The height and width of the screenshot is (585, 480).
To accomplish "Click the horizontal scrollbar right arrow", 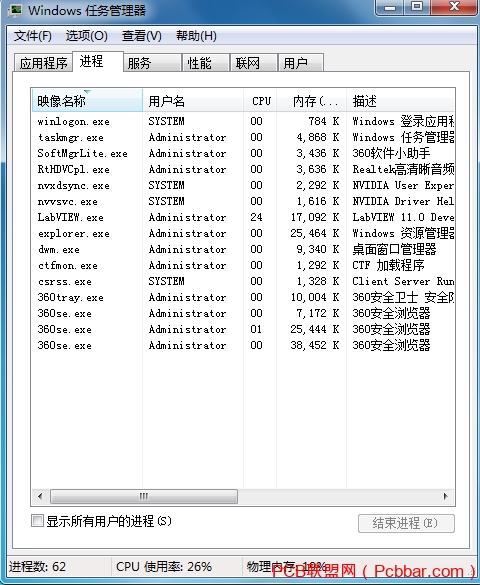I will pyautogui.click(x=446, y=496).
